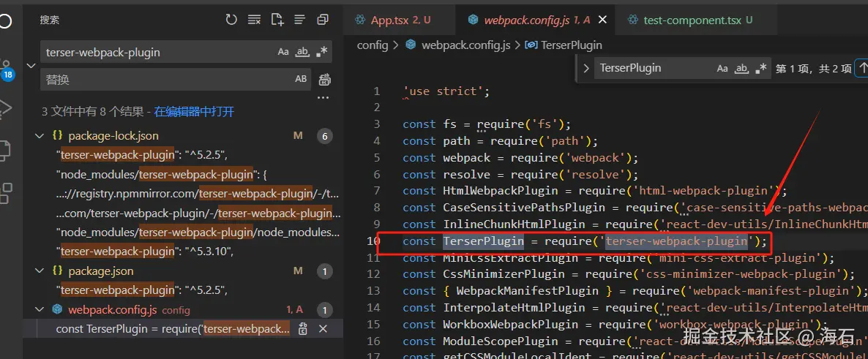
Task: Open source control with 18 badge
Action: click(x=7, y=71)
